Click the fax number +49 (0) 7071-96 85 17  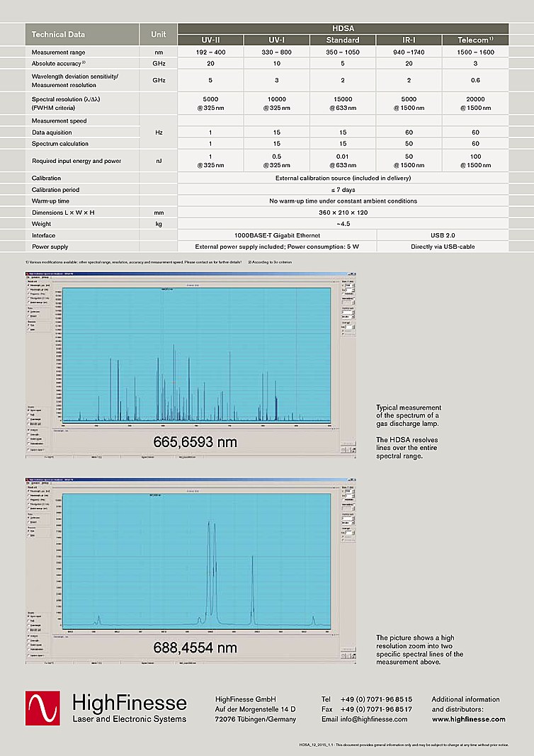point(376,709)
